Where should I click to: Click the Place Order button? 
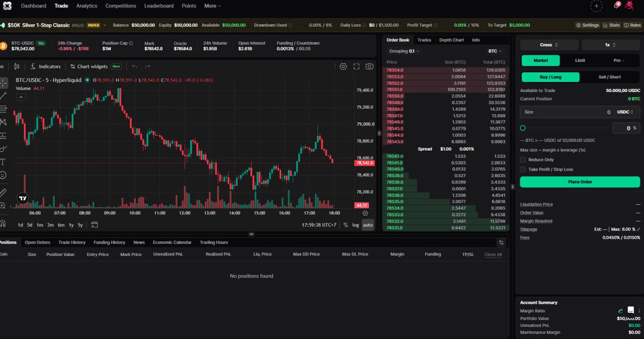pyautogui.click(x=580, y=182)
